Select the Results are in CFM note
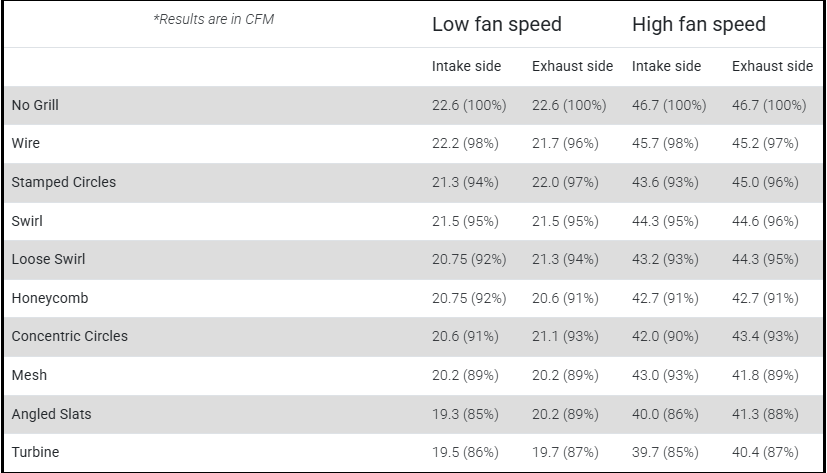The height and width of the screenshot is (473, 827). click(213, 20)
